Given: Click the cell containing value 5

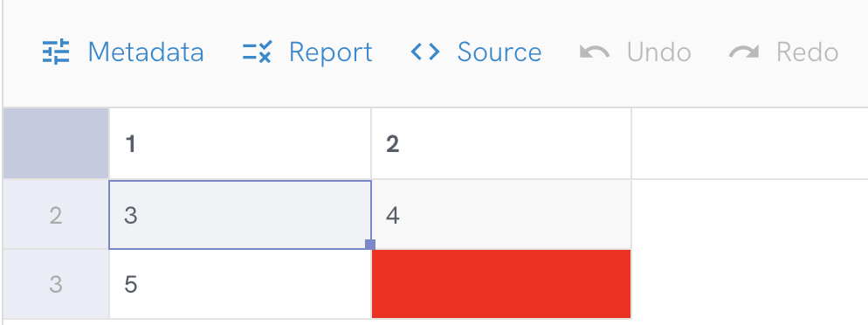Looking at the screenshot, I should [240, 284].
